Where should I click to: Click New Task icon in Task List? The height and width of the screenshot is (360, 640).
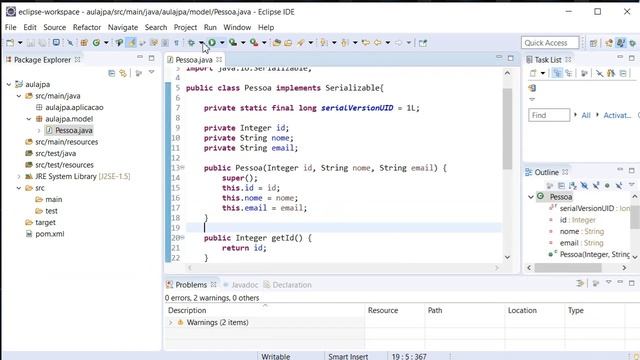pyautogui.click(x=533, y=73)
